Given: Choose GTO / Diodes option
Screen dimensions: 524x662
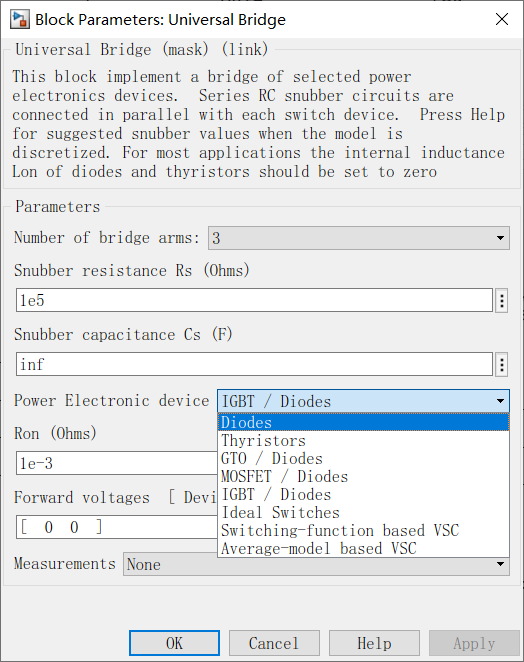Looking at the screenshot, I should [363, 459].
